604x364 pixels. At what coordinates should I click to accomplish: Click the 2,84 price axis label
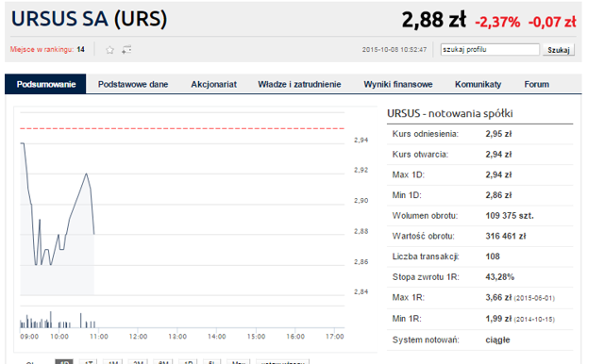click(361, 291)
